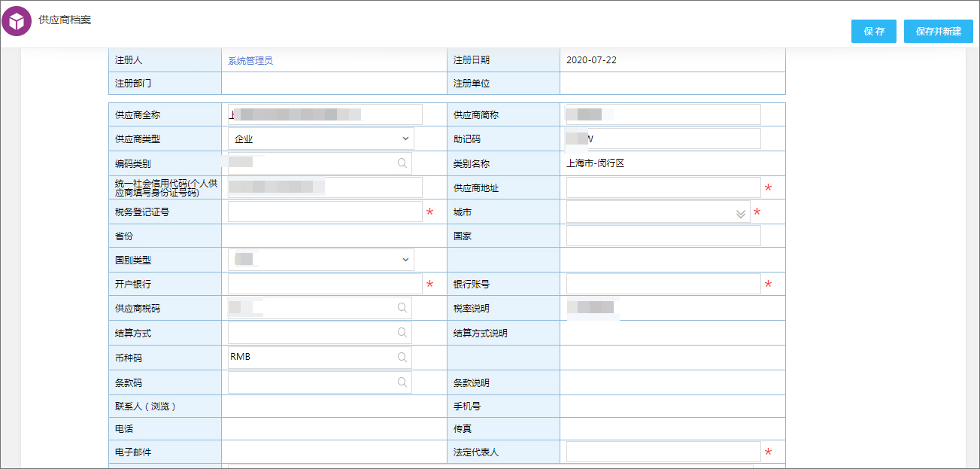Open the 国别类型 dropdown
This screenshot has height=469, width=980.
405,259
